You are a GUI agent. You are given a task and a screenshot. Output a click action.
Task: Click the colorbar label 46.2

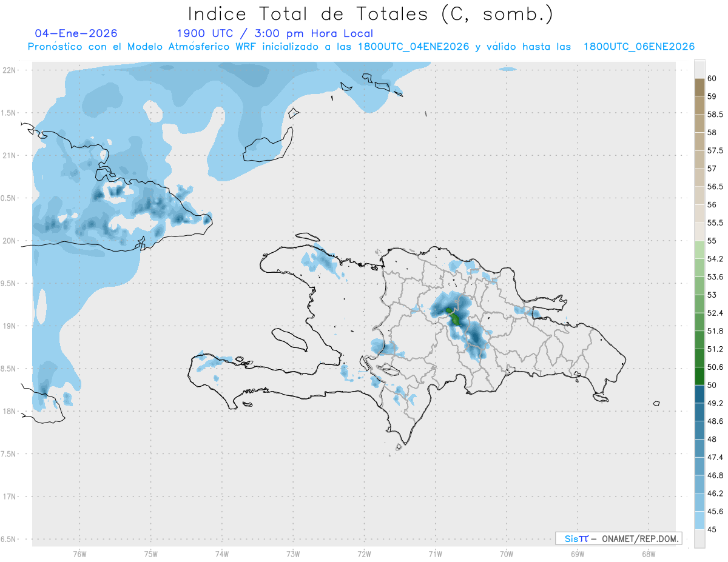click(715, 493)
